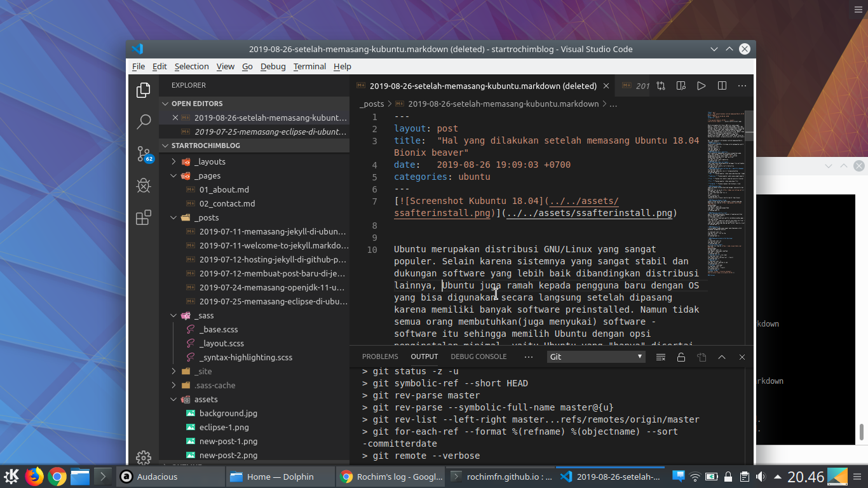Collapse the _pages folder
This screenshot has height=488, width=868.
coord(254,176)
